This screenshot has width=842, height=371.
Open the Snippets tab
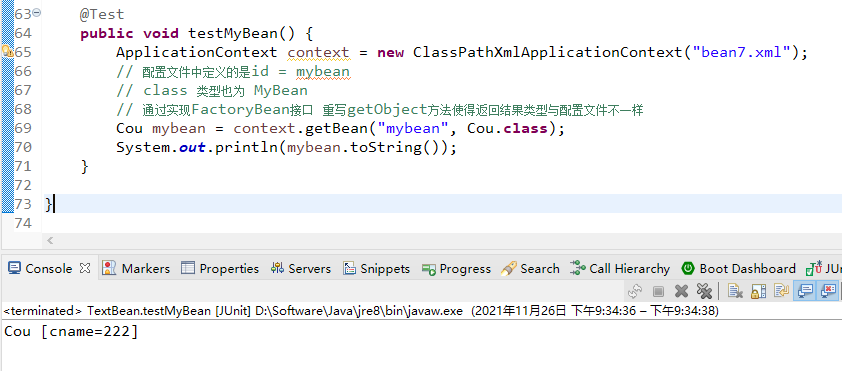tap(376, 268)
